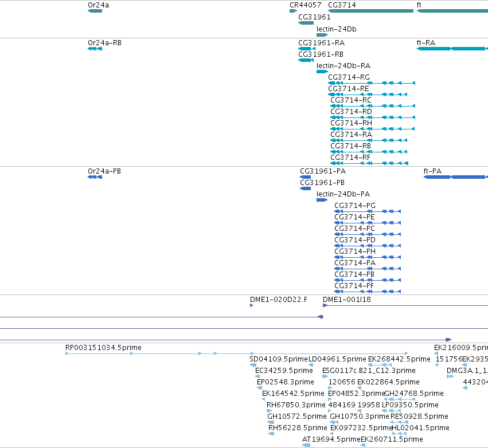Select protein CG3714-PH

coord(368,257)
